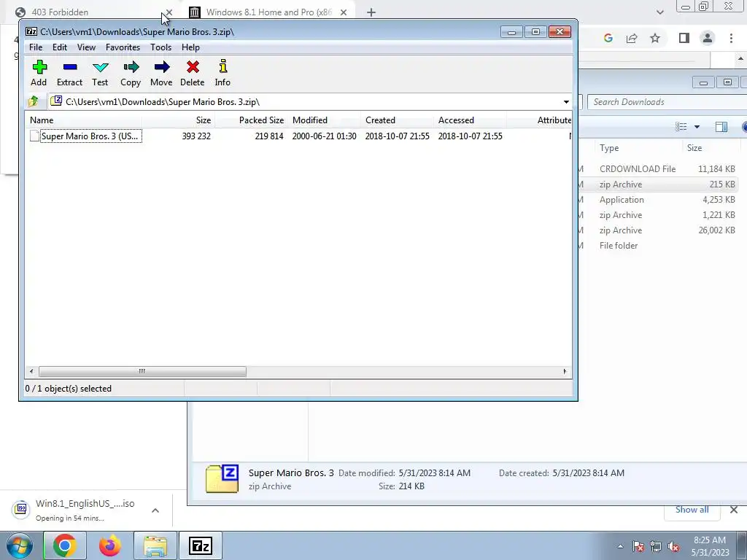Click the 7-Zip taskbar icon
The image size is (747, 560).
tap(200, 546)
